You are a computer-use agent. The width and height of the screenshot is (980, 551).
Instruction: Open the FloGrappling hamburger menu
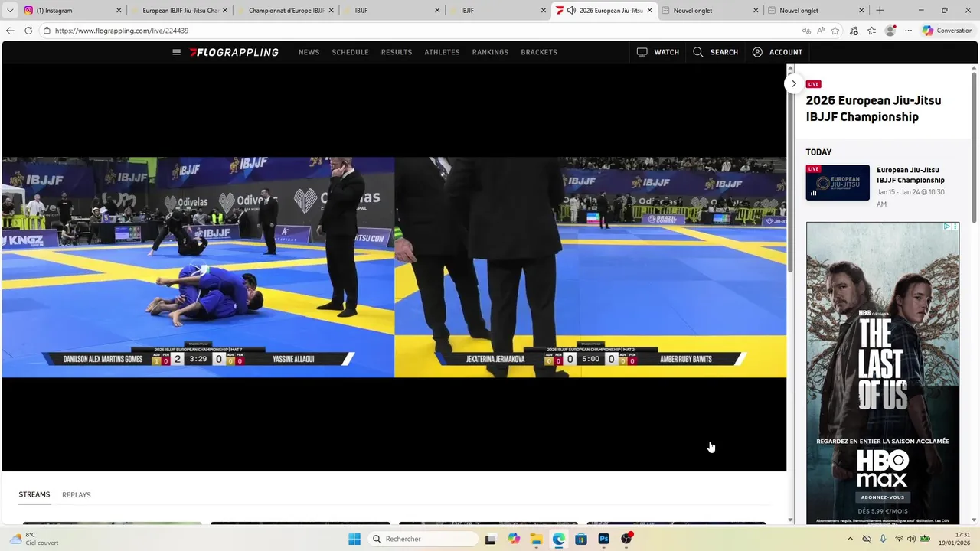(x=176, y=52)
